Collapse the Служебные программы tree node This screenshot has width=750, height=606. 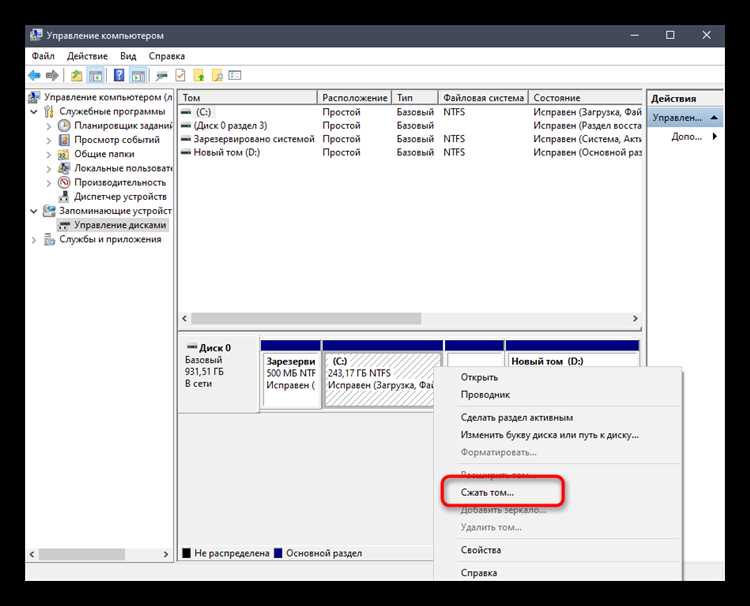pyautogui.click(x=34, y=111)
